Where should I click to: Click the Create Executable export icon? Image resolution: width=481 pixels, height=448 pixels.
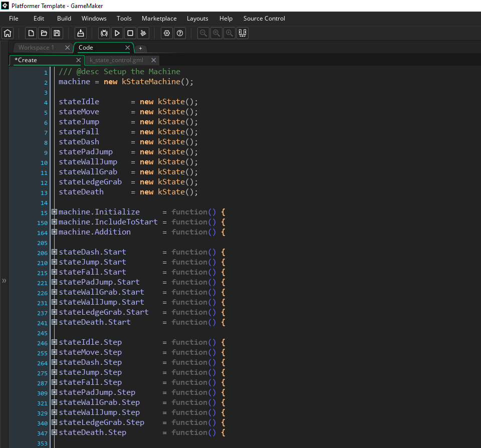point(80,34)
